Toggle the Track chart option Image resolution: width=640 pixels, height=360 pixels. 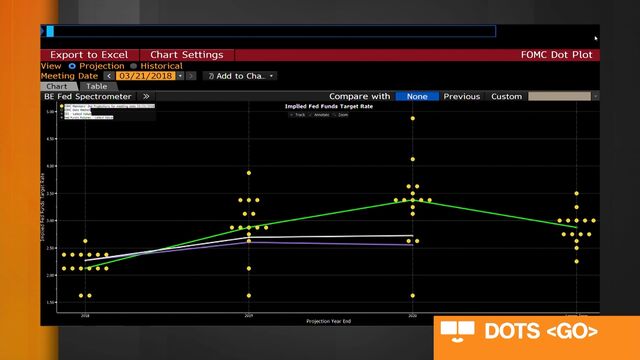pyautogui.click(x=298, y=115)
